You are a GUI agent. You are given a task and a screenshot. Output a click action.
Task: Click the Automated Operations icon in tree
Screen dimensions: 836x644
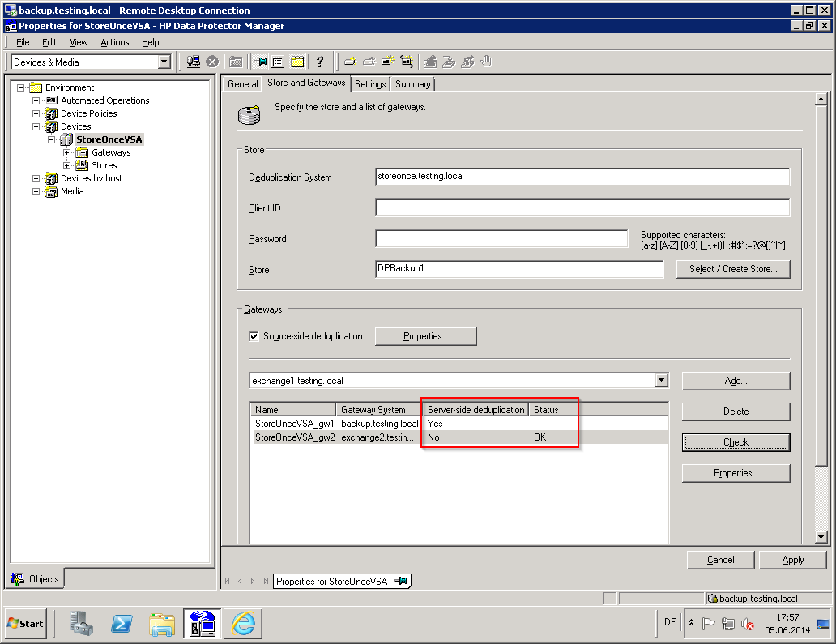pyautogui.click(x=51, y=100)
